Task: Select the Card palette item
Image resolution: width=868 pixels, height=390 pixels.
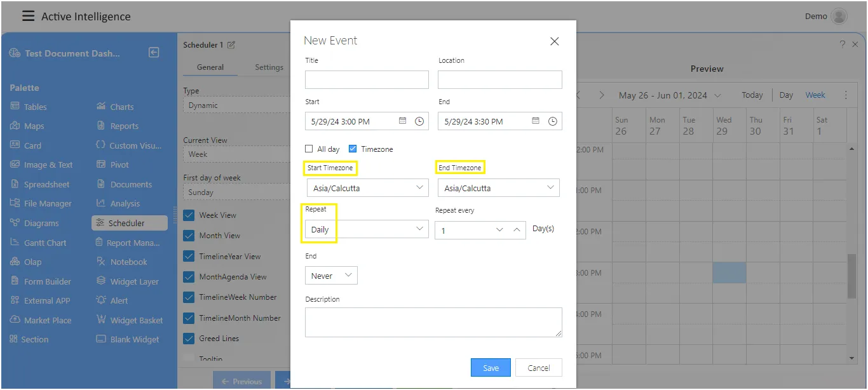Action: [x=26, y=145]
